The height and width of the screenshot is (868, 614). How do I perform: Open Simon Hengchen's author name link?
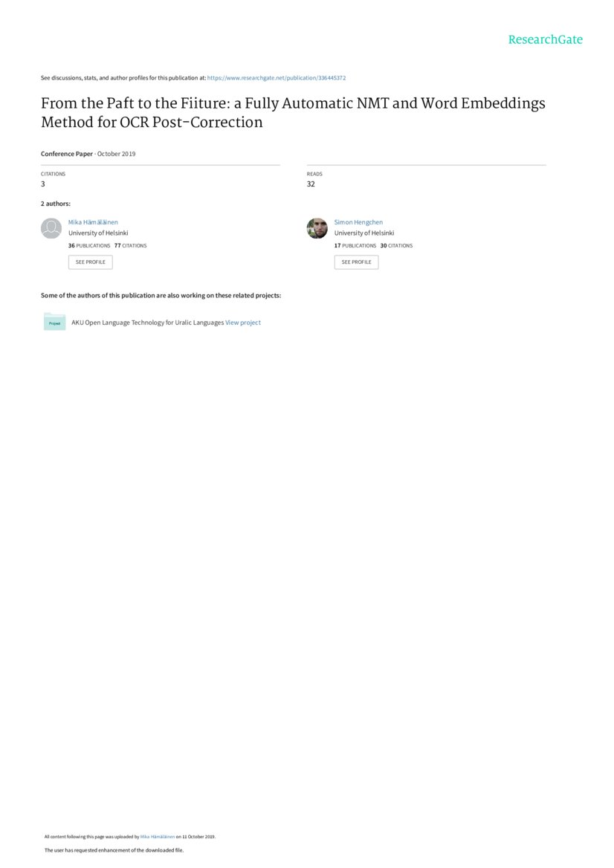tap(358, 222)
